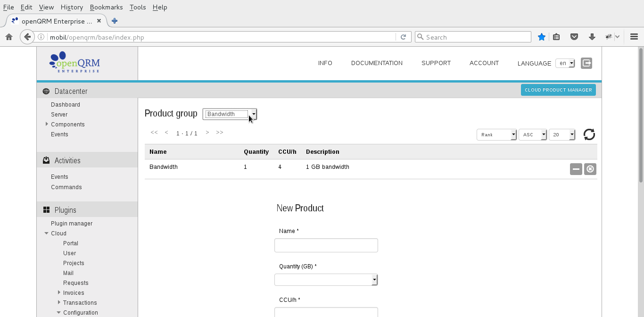The height and width of the screenshot is (317, 644).
Task: Open the SUPPORT link
Action: (436, 63)
